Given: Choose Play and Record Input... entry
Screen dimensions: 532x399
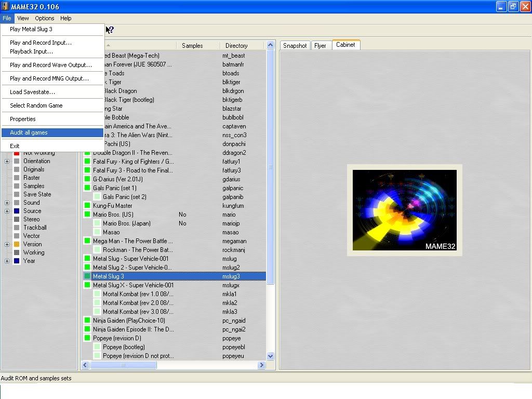Looking at the screenshot, I should pos(52,43).
